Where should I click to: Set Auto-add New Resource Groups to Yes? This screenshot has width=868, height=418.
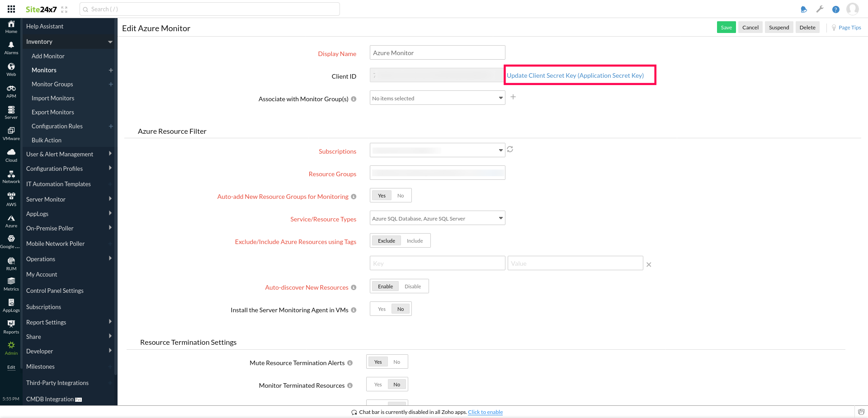(382, 196)
